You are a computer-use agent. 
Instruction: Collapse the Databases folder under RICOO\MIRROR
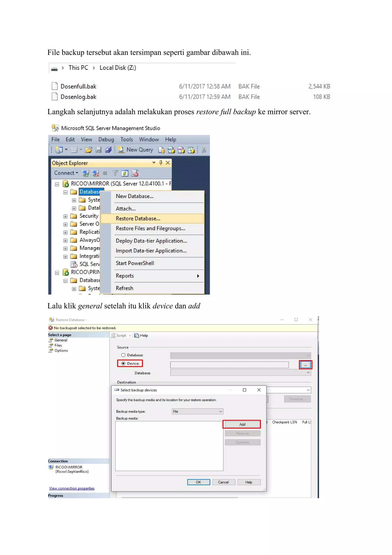click(x=65, y=192)
